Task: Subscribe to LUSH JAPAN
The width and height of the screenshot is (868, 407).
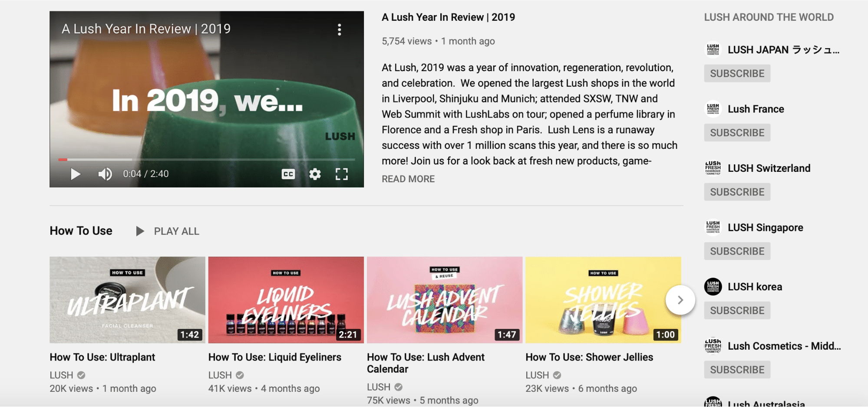Action: [737, 73]
